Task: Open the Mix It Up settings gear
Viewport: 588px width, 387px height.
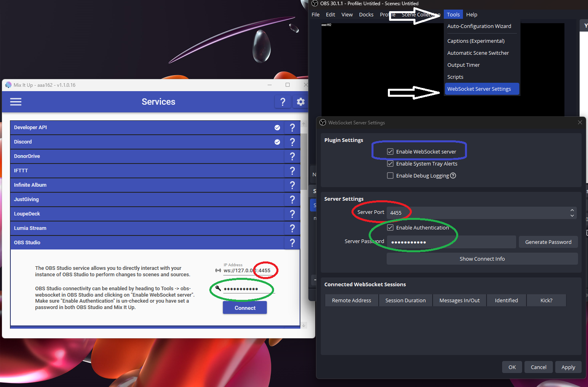Action: [x=300, y=102]
